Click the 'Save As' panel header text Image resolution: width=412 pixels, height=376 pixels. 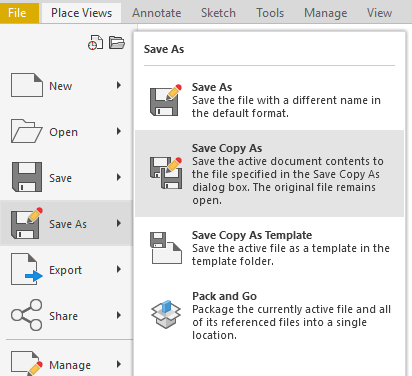(164, 49)
